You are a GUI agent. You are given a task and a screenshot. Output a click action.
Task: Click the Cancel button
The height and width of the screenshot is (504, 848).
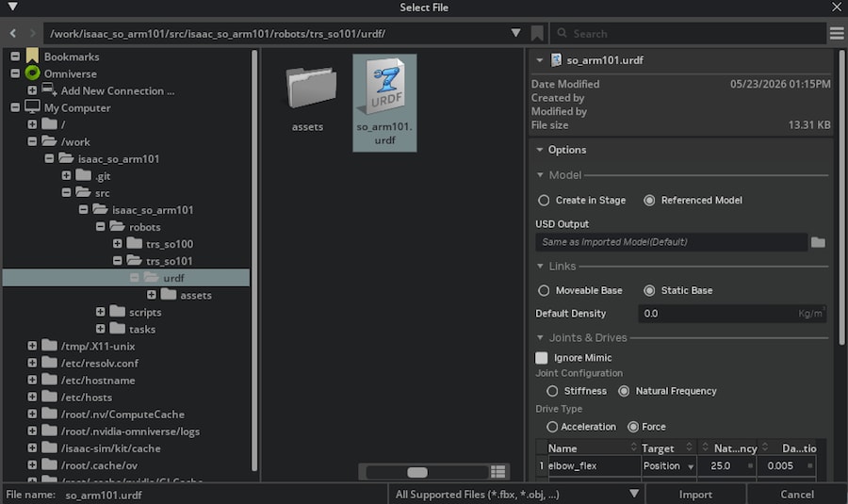(x=796, y=495)
